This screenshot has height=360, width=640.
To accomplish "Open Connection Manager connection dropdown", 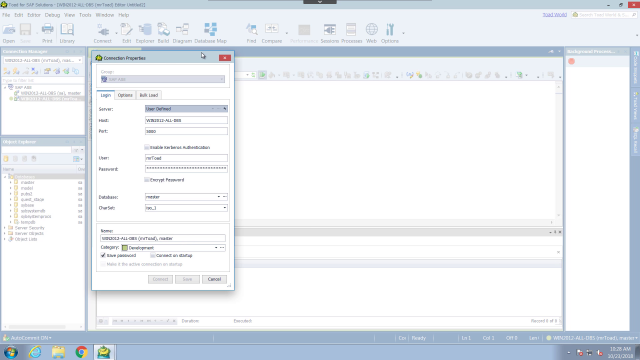I will [80, 60].
